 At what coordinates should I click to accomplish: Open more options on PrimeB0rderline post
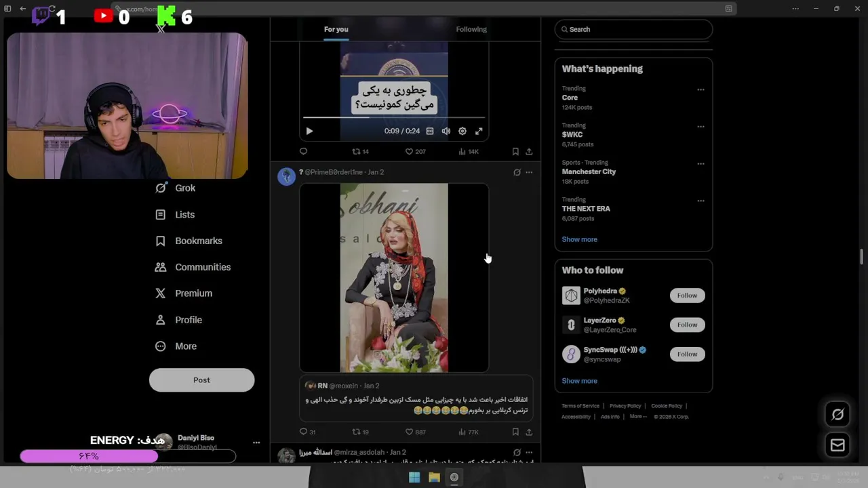[529, 172]
